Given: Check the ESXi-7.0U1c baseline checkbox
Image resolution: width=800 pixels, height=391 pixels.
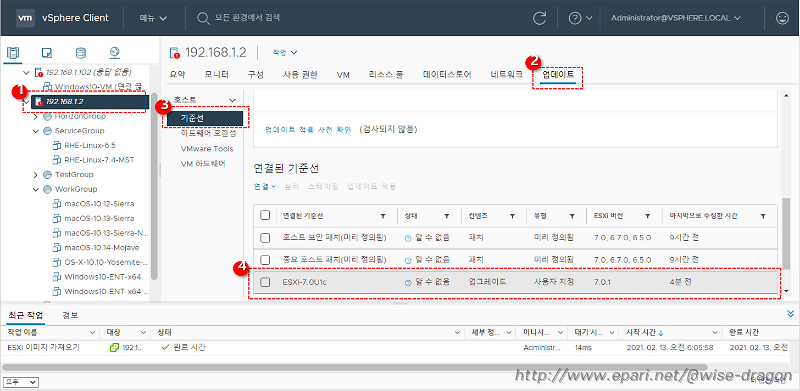Looking at the screenshot, I should (265, 282).
